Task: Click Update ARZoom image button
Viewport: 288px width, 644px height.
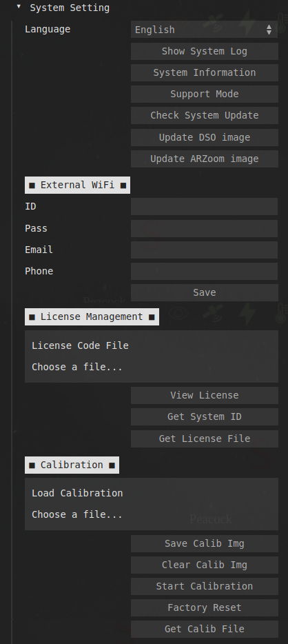Action: point(205,159)
